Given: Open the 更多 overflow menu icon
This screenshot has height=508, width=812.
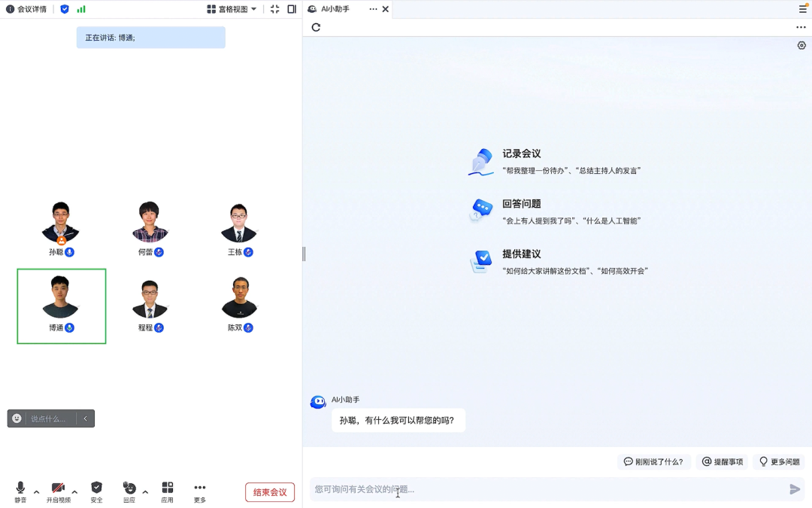Looking at the screenshot, I should [x=199, y=487].
